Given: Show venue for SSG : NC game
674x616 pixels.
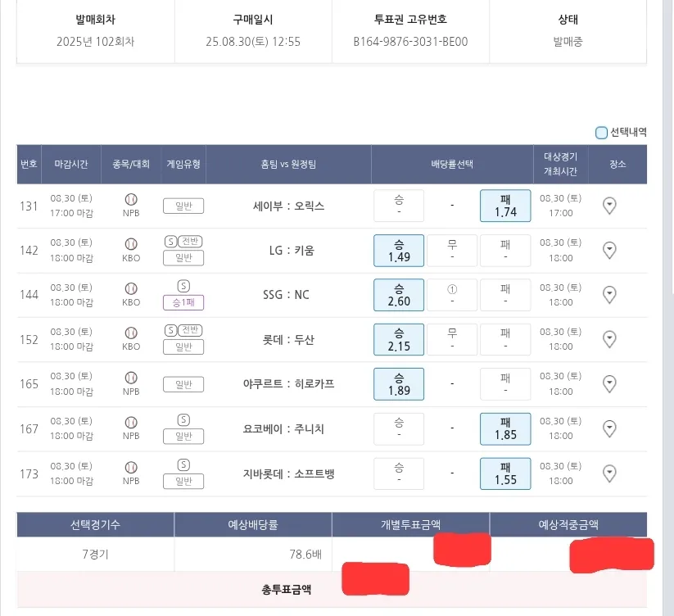Looking at the screenshot, I should [609, 295].
